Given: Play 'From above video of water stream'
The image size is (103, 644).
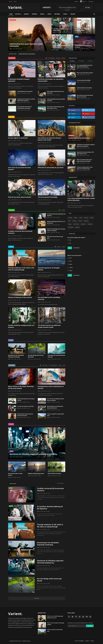Looking at the screenshot, I should pos(17,467).
